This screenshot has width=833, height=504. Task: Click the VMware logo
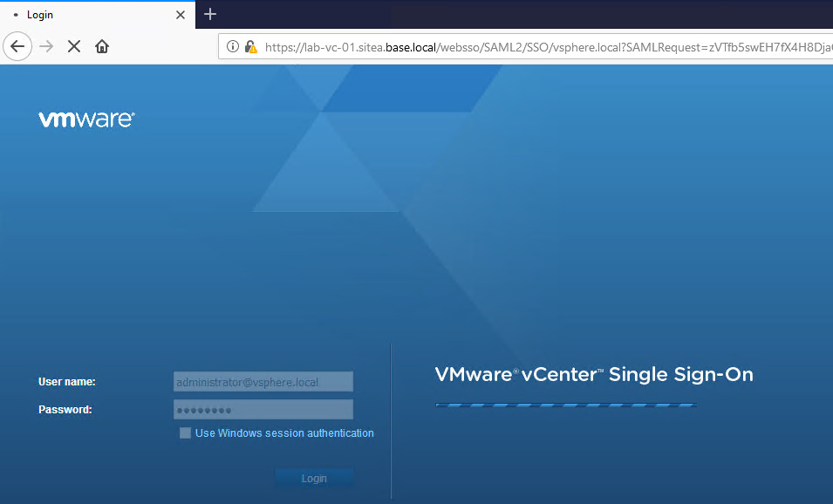point(86,119)
